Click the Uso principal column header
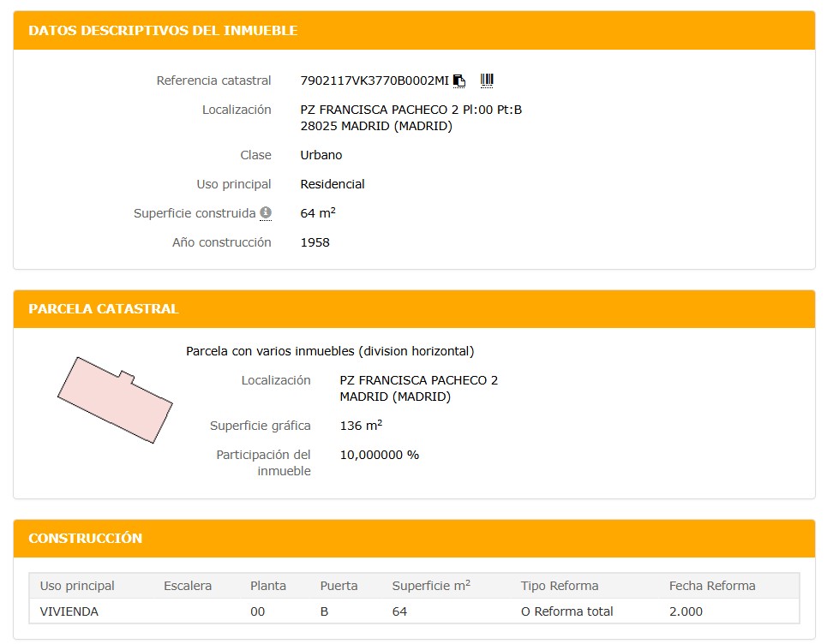 pos(77,586)
